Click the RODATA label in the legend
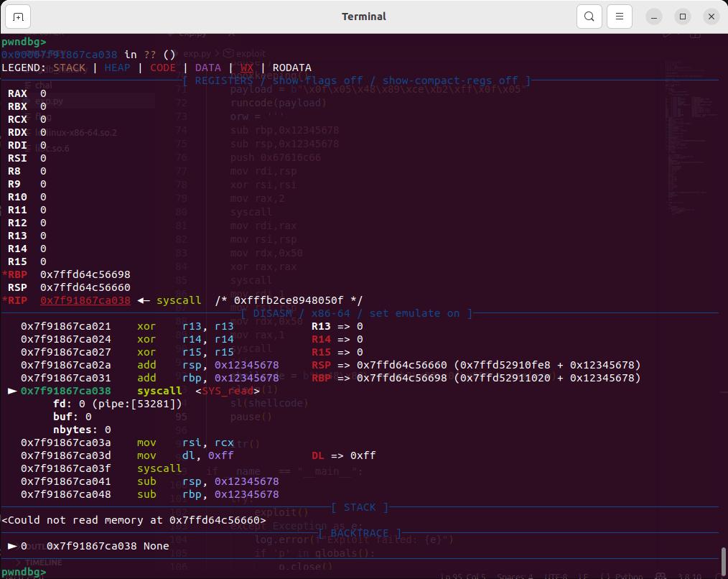The image size is (728, 579). coord(291,68)
